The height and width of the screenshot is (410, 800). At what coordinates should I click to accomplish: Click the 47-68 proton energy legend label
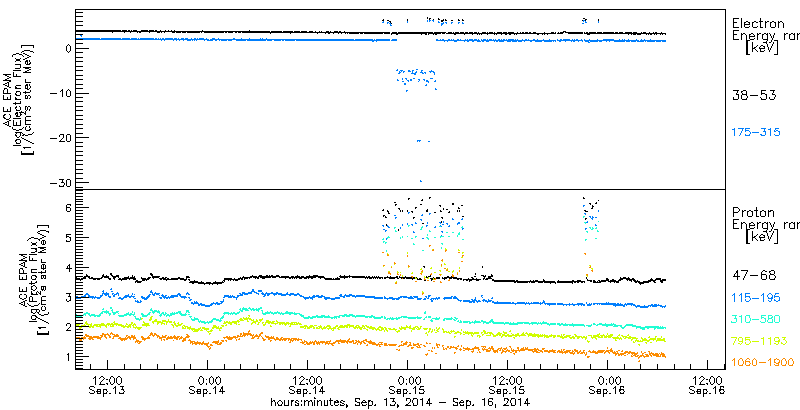point(754,276)
